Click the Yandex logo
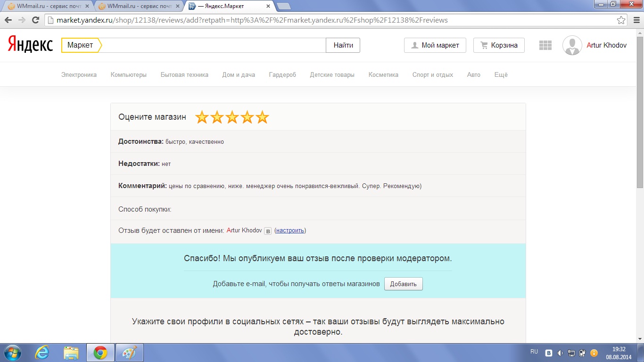644x362 pixels. (30, 45)
